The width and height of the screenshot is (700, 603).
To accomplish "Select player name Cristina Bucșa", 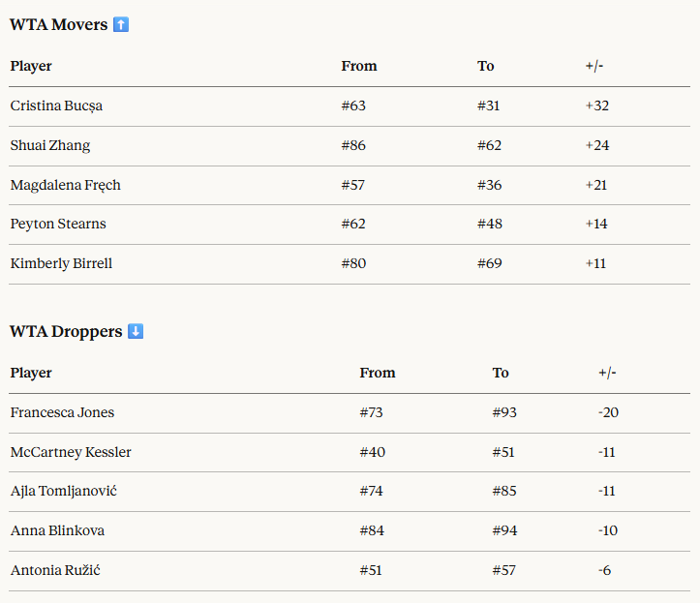I will tap(56, 106).
